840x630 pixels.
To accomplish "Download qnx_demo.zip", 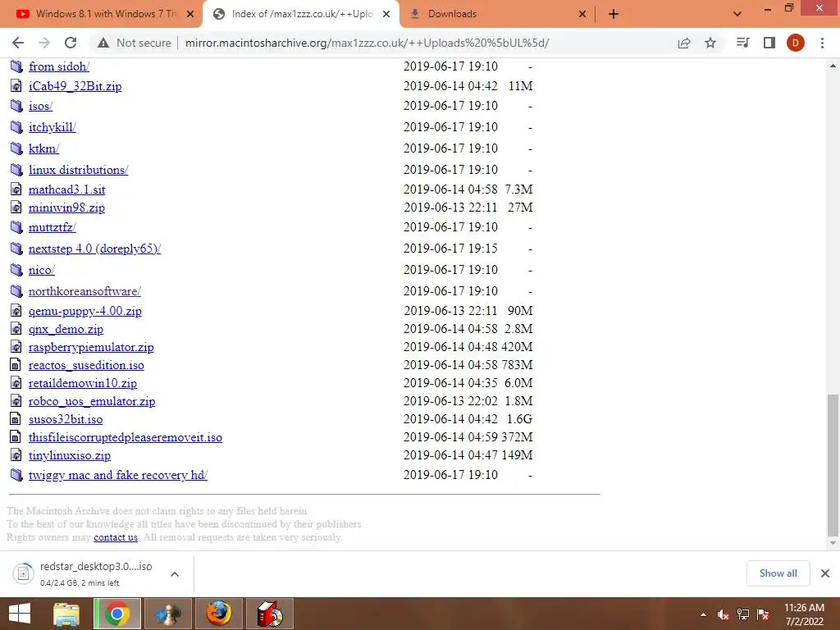I will pos(66,330).
